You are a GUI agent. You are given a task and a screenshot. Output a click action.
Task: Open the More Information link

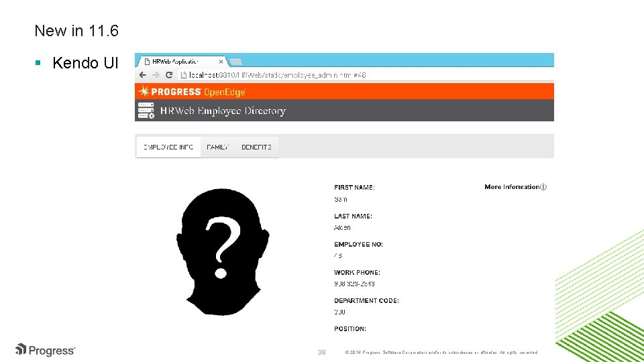(512, 187)
